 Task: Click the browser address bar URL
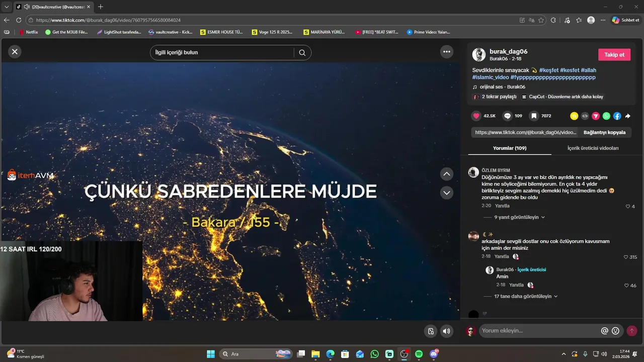point(108,20)
